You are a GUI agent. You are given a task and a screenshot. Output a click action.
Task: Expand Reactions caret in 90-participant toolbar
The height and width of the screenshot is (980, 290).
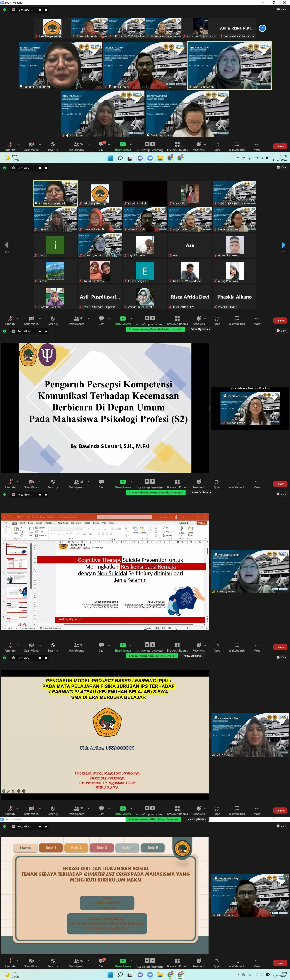[205, 960]
